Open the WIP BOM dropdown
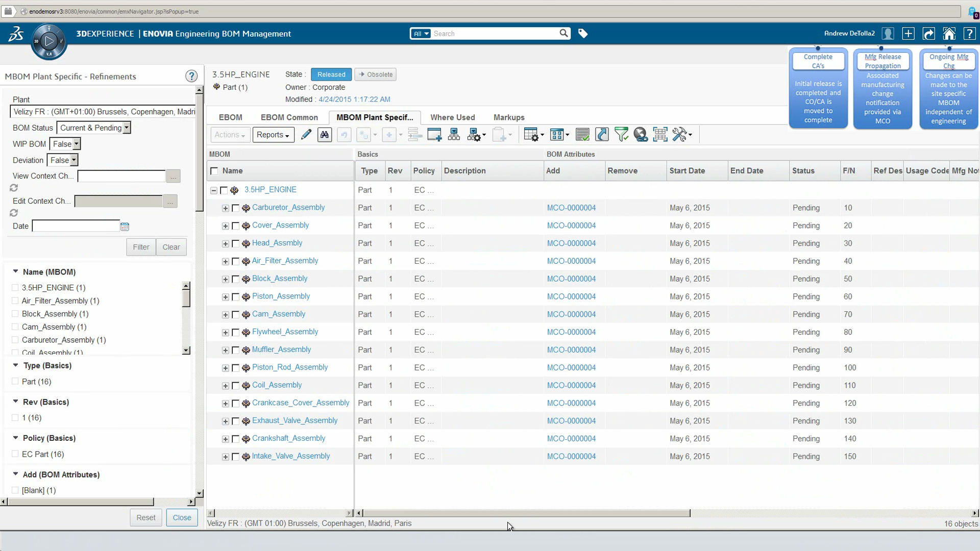Screen dimensions: 980x551 [65, 144]
